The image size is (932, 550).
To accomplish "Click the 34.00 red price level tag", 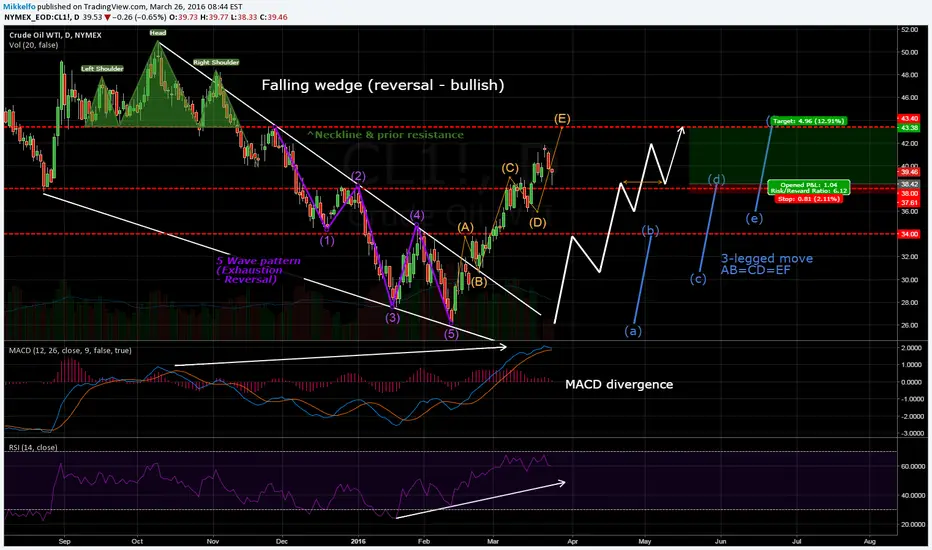I will (x=910, y=234).
